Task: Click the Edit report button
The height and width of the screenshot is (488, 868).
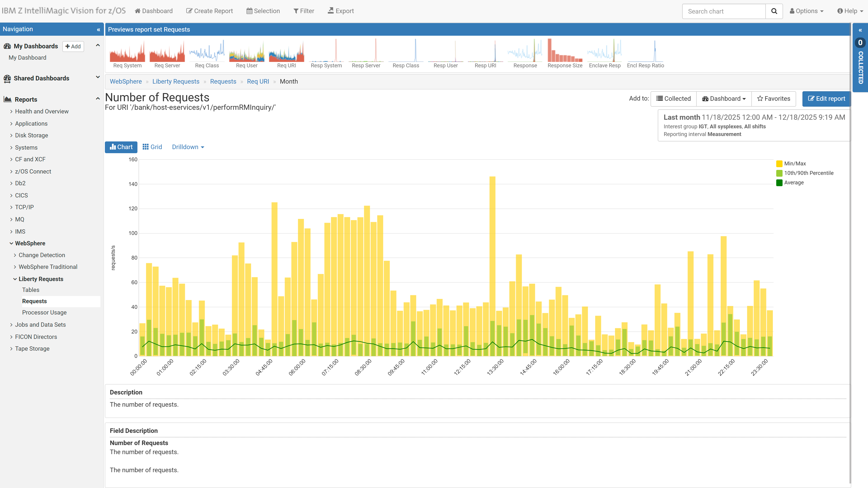Action: point(826,99)
